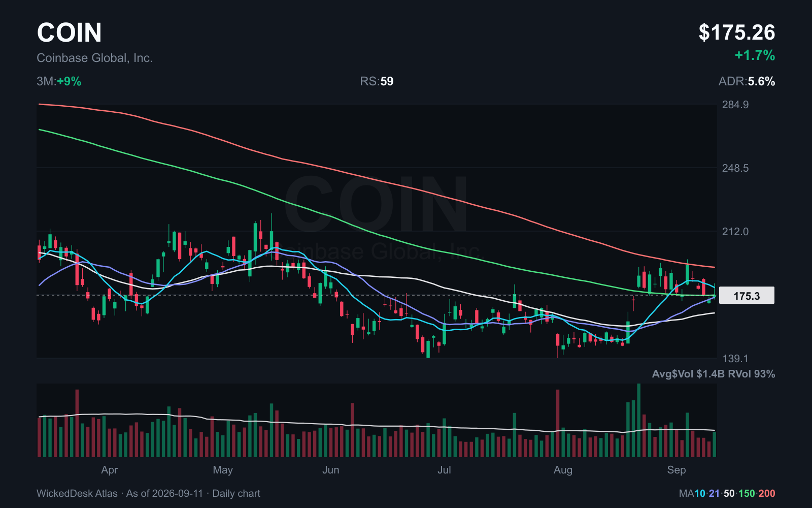Click the May date axis label
Screen dimensions: 812x508
[223, 470]
